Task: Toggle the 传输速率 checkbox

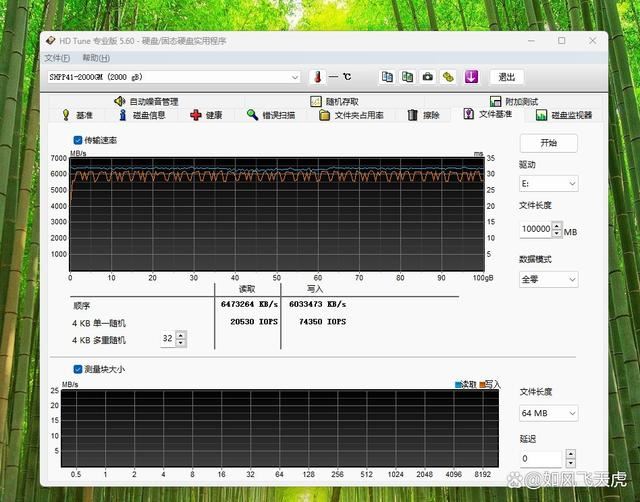Action: click(78, 140)
